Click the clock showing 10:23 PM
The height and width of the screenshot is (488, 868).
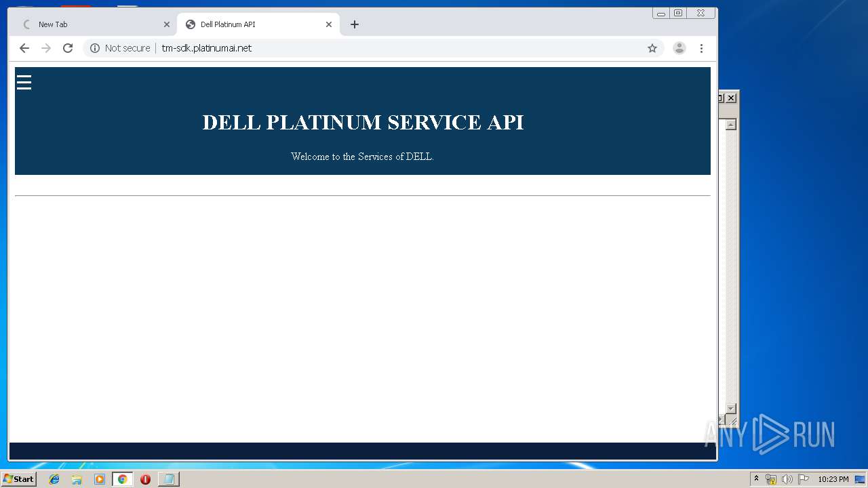click(x=833, y=479)
